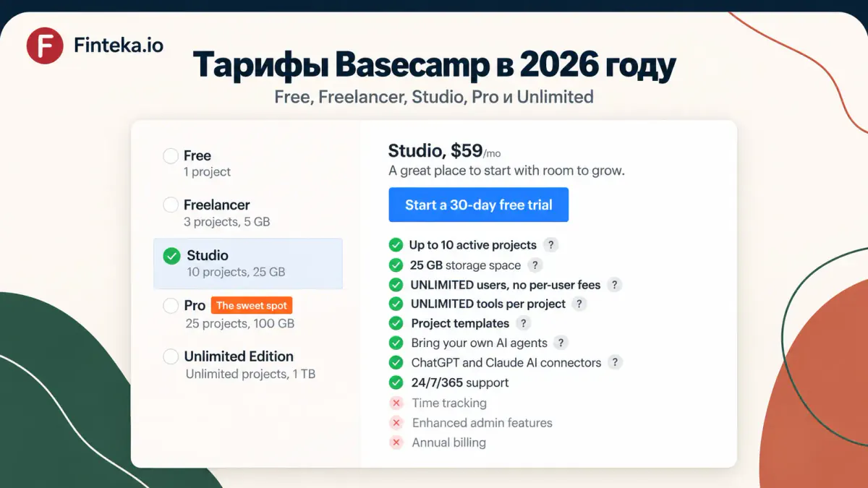Select the Freelancer plan radio button
Viewport: 868px width, 488px height.
coord(171,205)
